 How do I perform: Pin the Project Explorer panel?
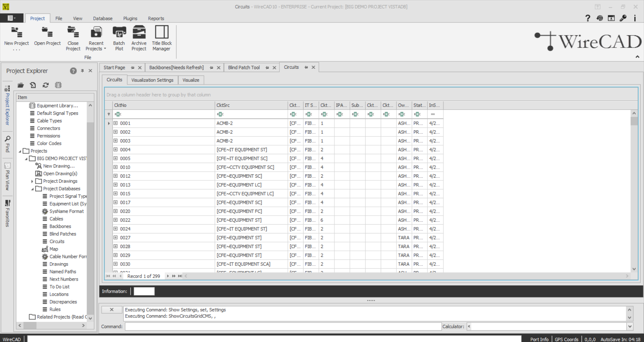82,71
